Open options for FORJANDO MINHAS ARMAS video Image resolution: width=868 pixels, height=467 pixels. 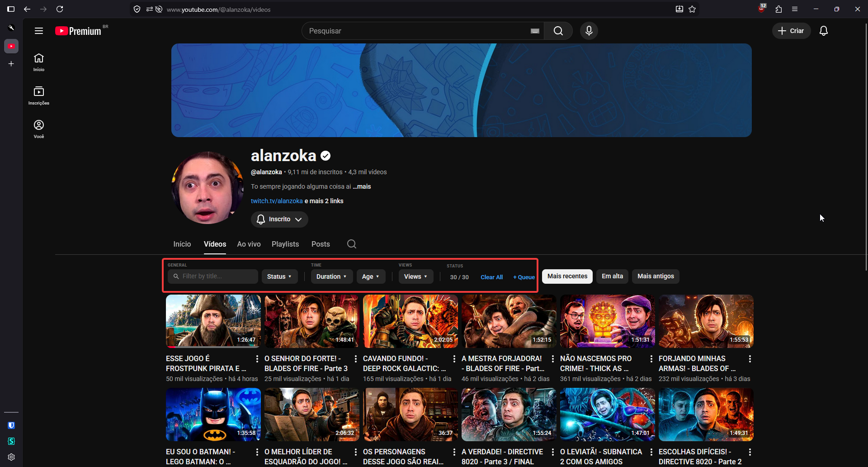click(x=750, y=359)
